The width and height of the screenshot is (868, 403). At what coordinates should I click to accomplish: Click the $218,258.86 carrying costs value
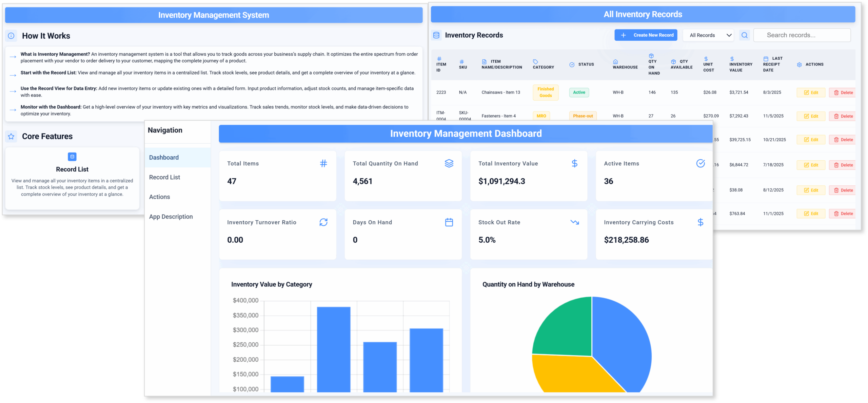pyautogui.click(x=626, y=240)
